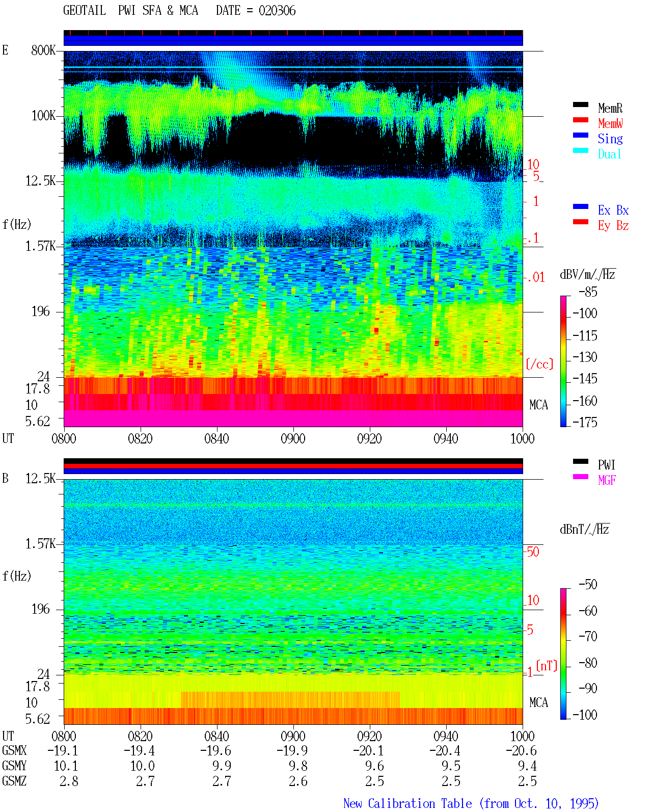The height and width of the screenshot is (812, 652).
Task: Click the red Ey Bz legend swatch
Action: point(581,222)
